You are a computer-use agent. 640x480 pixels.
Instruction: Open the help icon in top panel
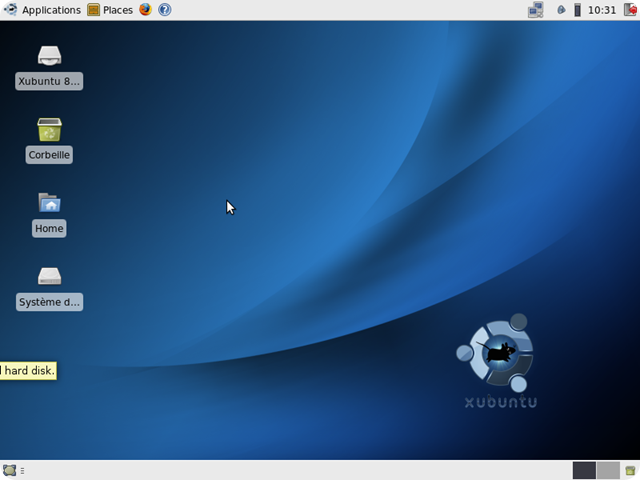[164, 9]
